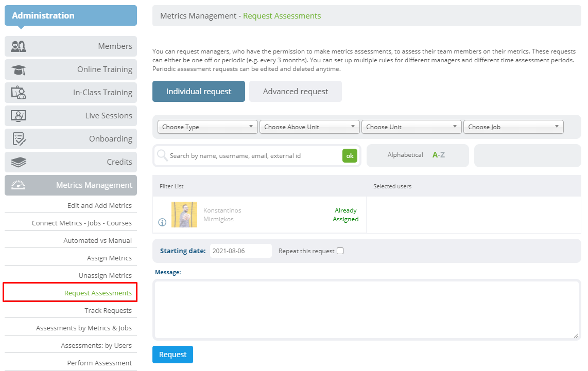The width and height of the screenshot is (588, 371).
Task: Open the Online Training section
Action: click(x=71, y=69)
